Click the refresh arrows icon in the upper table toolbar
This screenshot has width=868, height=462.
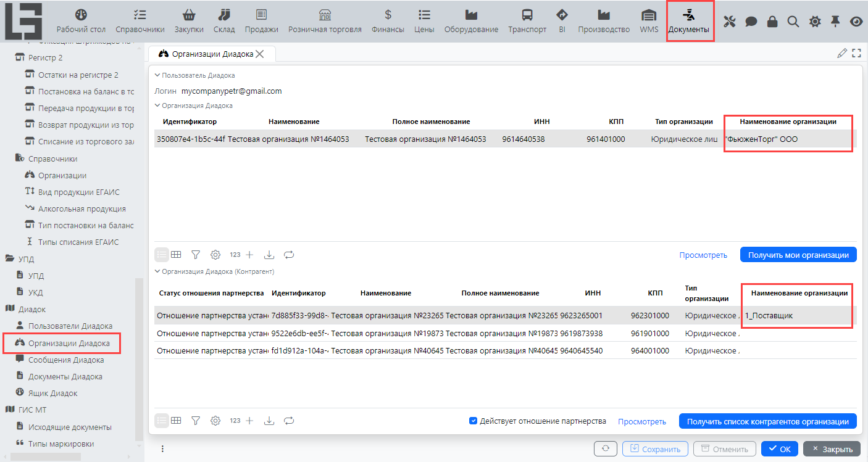point(289,255)
